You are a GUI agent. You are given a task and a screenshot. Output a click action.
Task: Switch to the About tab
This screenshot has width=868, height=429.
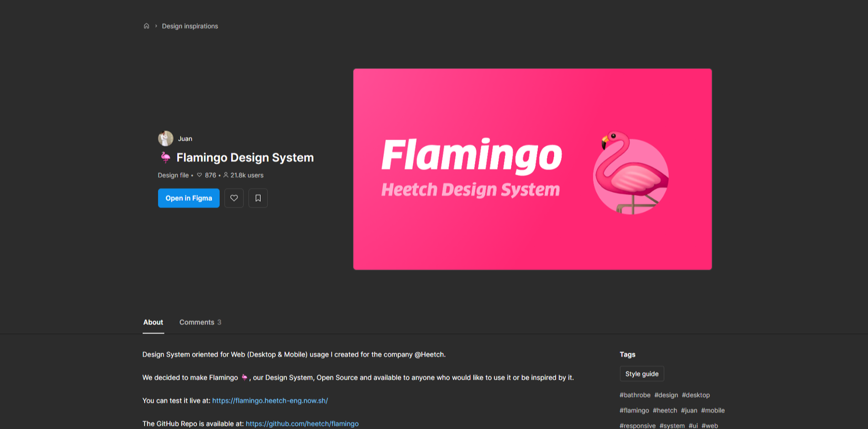153,322
